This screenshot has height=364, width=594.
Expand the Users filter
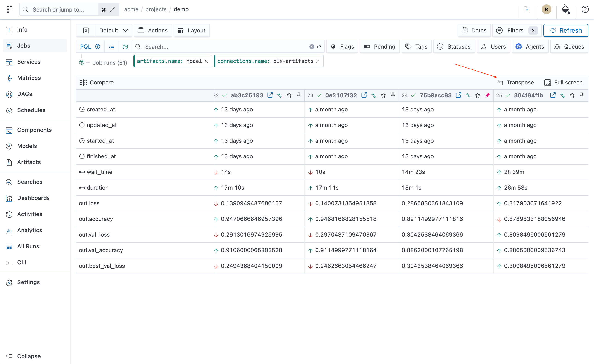coord(493,47)
